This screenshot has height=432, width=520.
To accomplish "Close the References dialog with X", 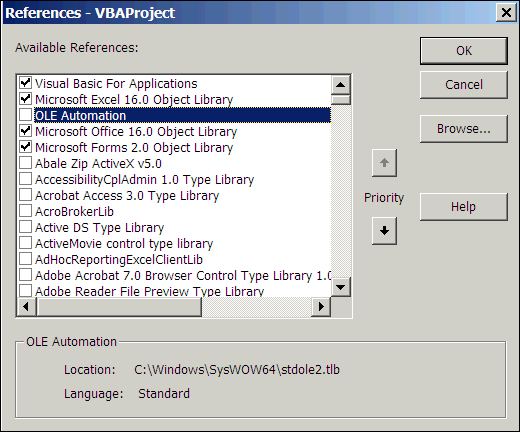I will click(506, 13).
